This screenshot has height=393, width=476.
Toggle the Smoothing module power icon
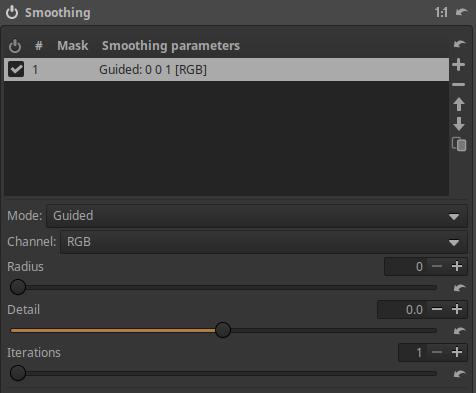click(x=12, y=13)
